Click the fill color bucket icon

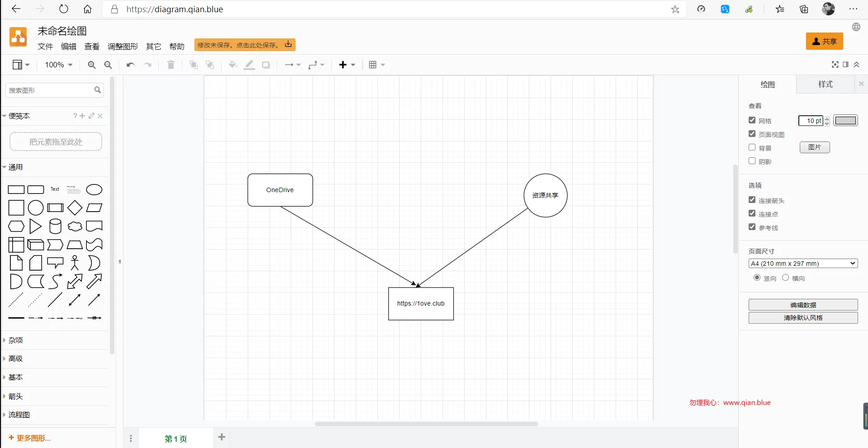coord(233,65)
